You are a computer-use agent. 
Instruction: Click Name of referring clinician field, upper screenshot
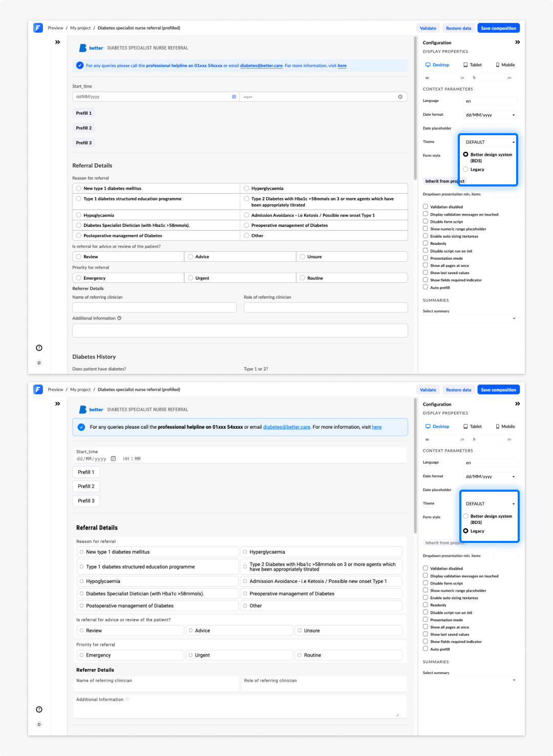pyautogui.click(x=154, y=307)
